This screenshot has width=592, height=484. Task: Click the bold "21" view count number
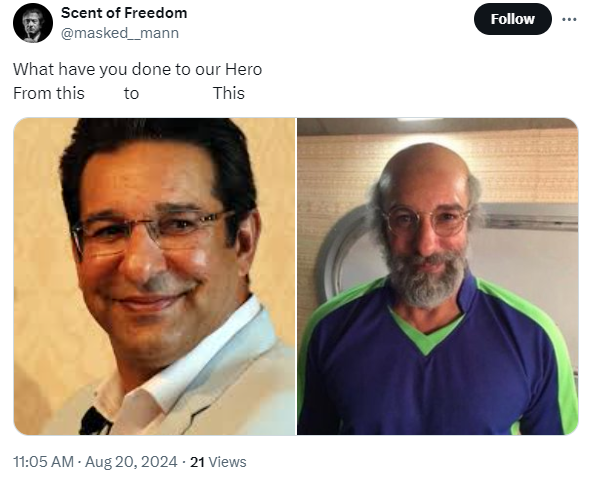pos(197,462)
